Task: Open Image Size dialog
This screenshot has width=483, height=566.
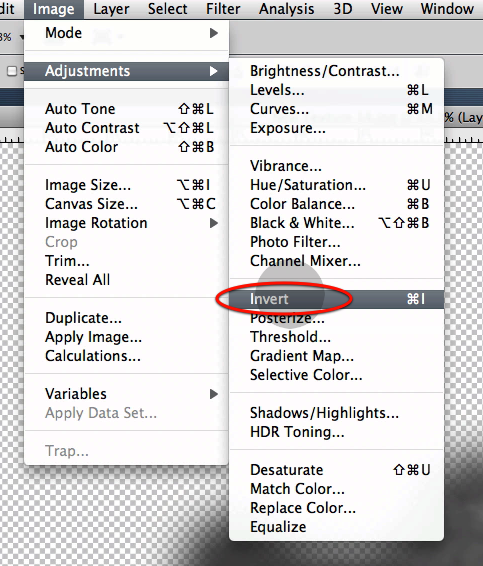Action: click(x=126, y=185)
